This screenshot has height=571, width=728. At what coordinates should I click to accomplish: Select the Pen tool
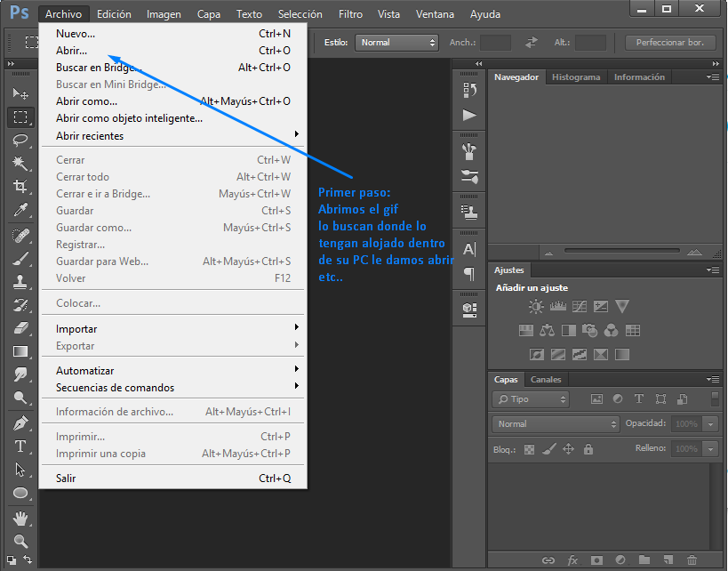(x=20, y=423)
